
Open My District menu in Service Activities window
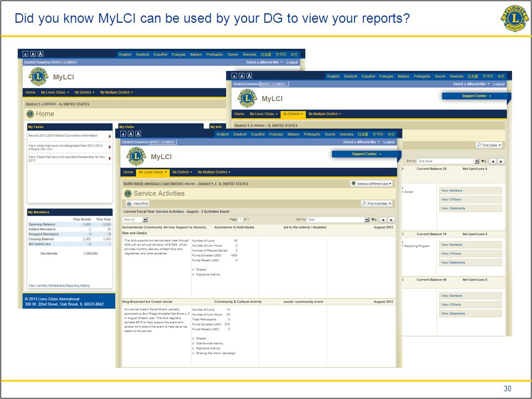[182, 172]
